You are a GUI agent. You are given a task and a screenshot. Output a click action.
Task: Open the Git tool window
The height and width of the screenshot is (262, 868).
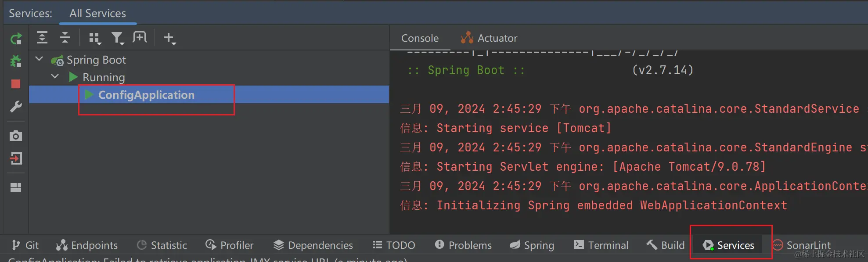[x=25, y=245]
